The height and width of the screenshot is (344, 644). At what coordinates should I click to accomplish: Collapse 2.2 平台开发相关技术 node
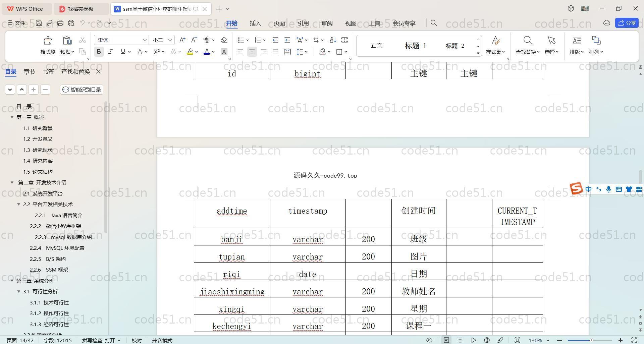[19, 204]
